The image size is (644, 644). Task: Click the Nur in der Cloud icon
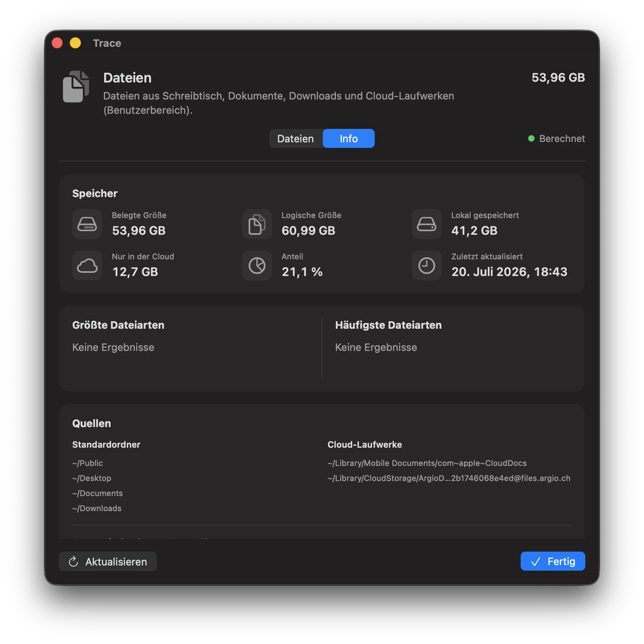click(87, 265)
